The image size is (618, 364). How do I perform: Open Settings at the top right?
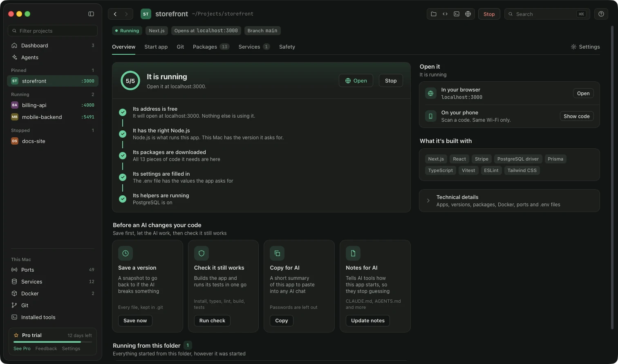(x=585, y=47)
